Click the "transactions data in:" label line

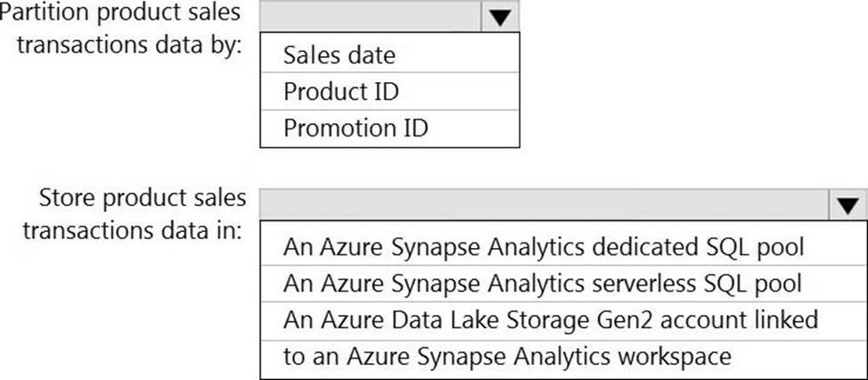pos(133,229)
